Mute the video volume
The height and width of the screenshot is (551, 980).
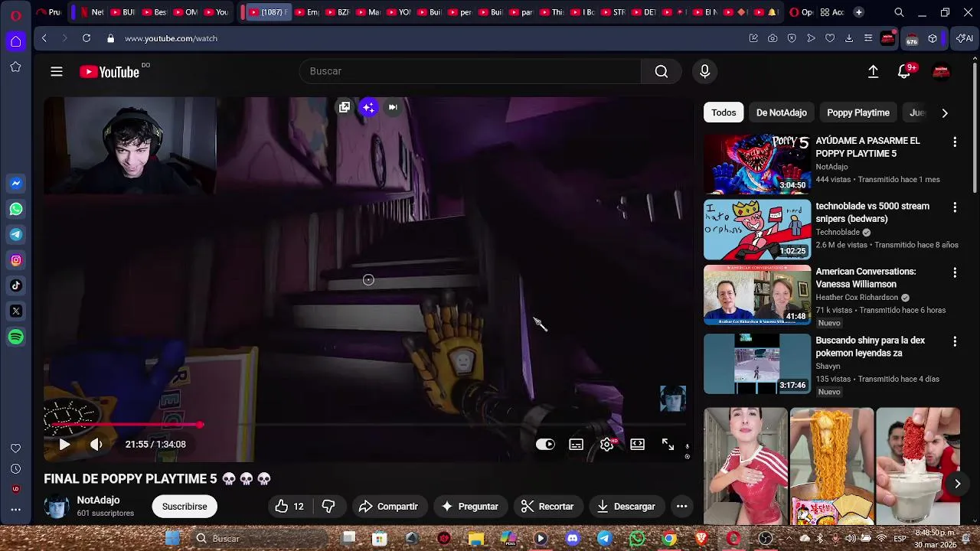click(96, 444)
